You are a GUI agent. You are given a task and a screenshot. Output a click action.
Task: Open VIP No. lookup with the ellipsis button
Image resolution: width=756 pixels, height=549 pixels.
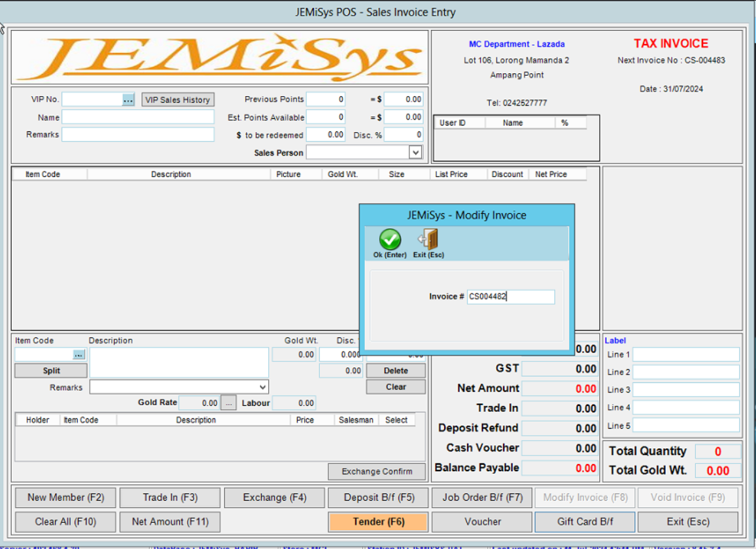tap(126, 99)
